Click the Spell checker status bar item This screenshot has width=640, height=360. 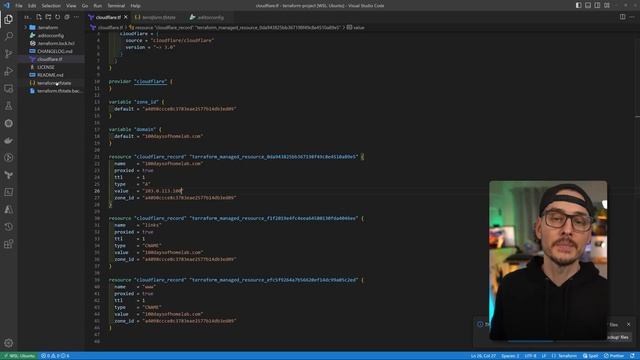591,356
